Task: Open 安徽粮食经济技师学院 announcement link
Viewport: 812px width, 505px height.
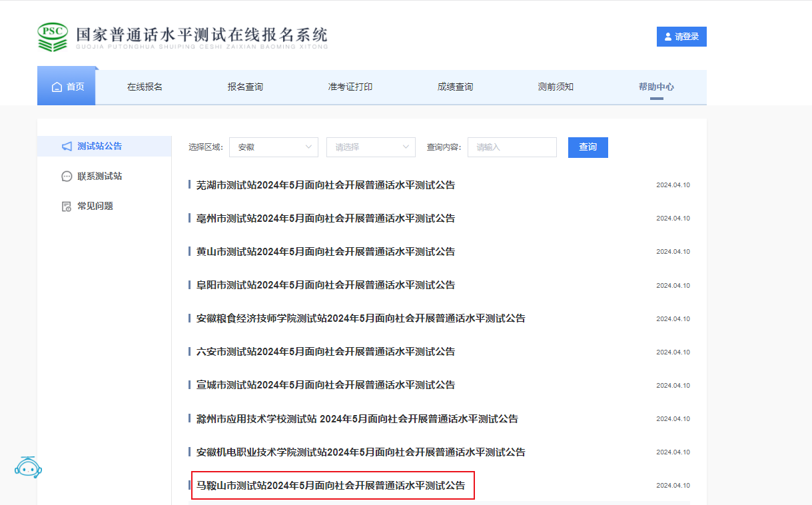Action: pos(360,318)
